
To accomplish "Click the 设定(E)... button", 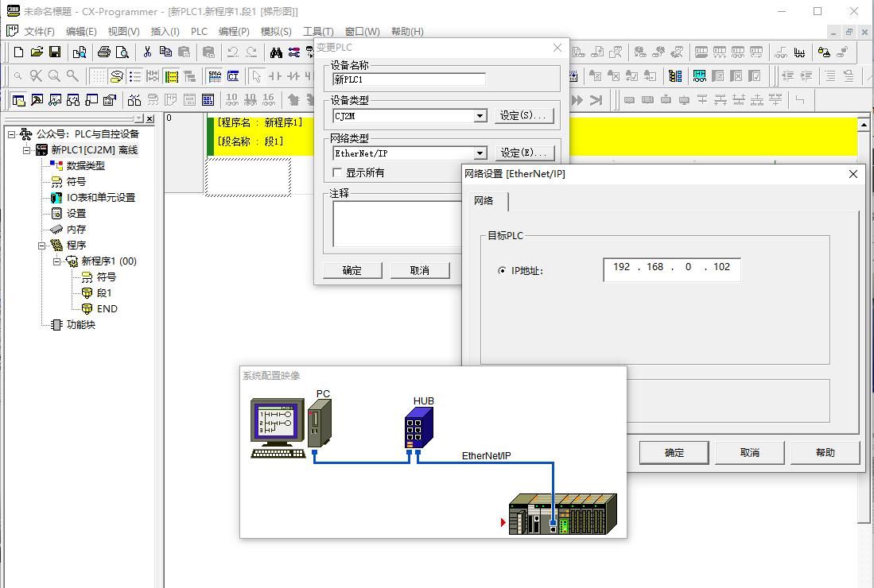I will click(x=522, y=153).
